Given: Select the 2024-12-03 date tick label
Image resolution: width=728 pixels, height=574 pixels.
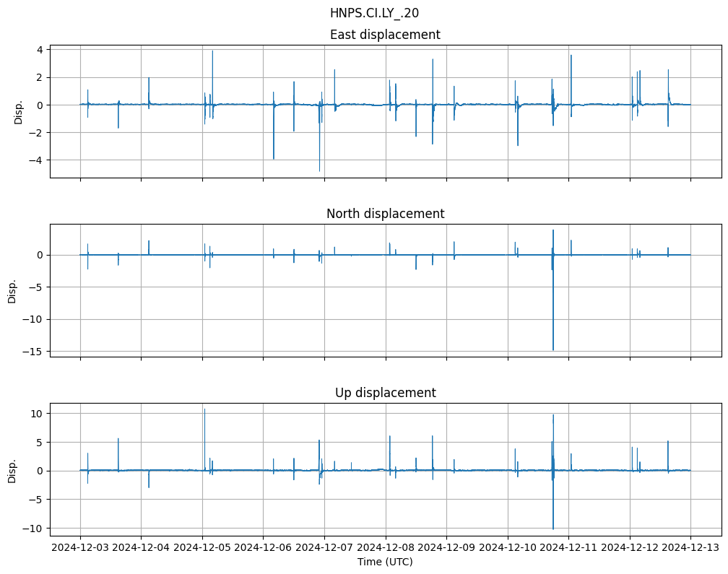Looking at the screenshot, I should pyautogui.click(x=80, y=547).
